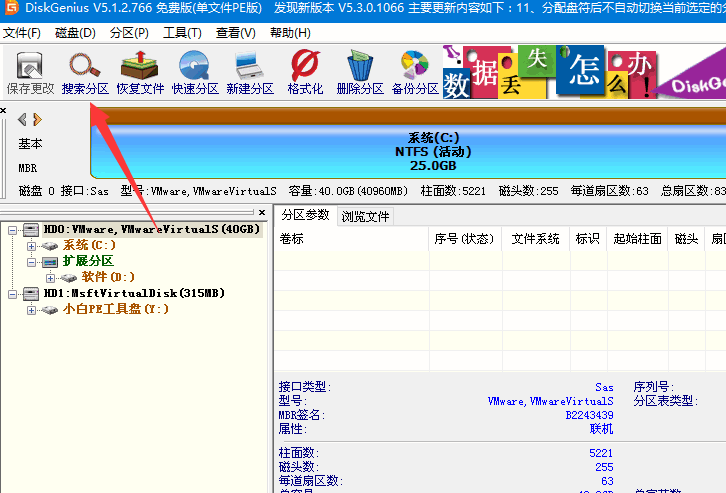Image resolution: width=726 pixels, height=493 pixels.
Task: Click the 标识 column header
Action: pyautogui.click(x=588, y=239)
